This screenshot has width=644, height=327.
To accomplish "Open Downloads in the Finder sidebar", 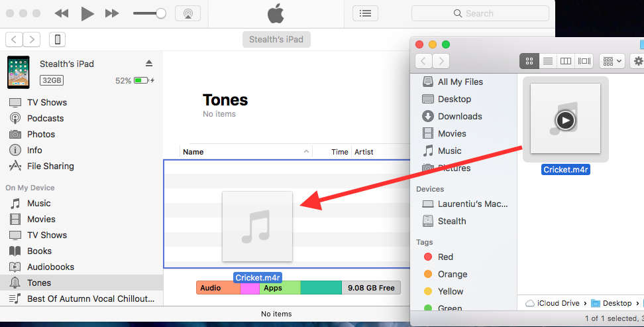I will (x=459, y=117).
